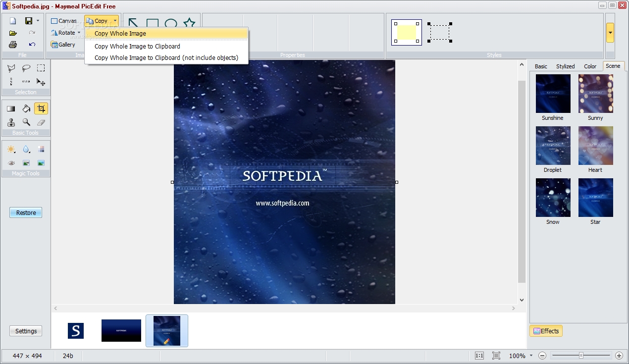Screen dimensions: 629x364
Task: Switch to the Color effects tab
Action: (x=590, y=66)
